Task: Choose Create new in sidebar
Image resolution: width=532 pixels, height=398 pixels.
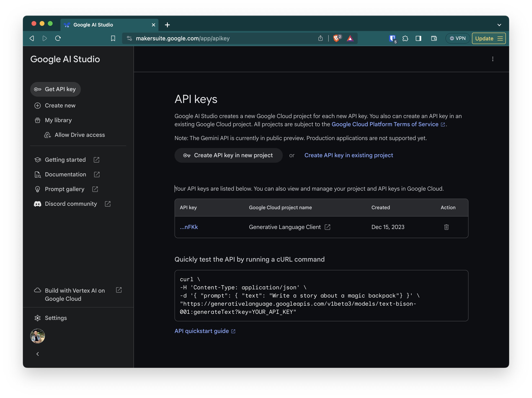Action: (55, 105)
